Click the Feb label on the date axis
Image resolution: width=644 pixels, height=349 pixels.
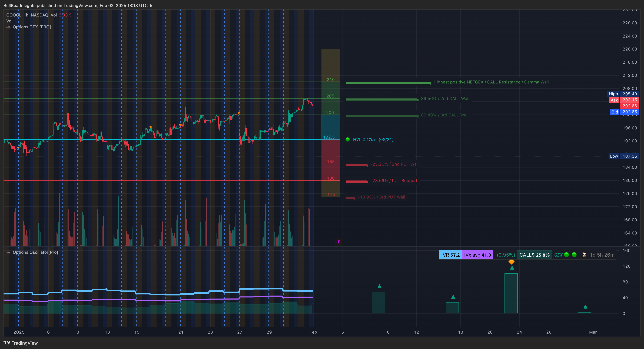click(313, 332)
